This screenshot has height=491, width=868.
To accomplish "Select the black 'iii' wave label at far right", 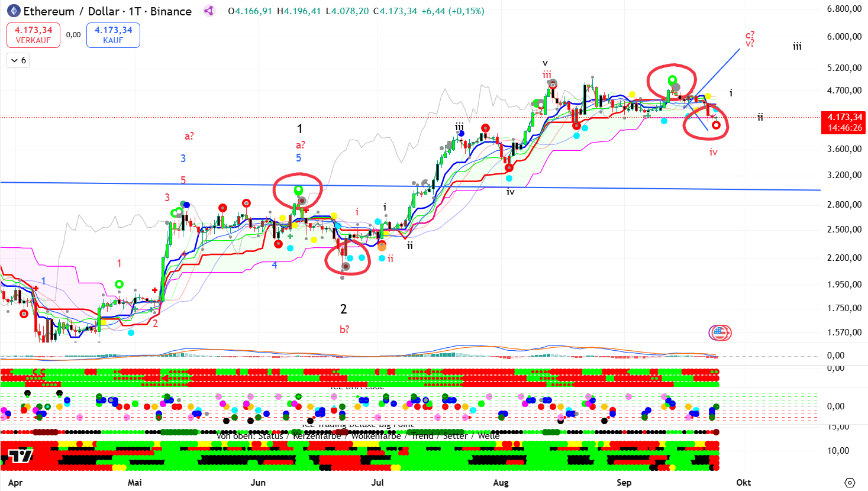I will pyautogui.click(x=797, y=46).
